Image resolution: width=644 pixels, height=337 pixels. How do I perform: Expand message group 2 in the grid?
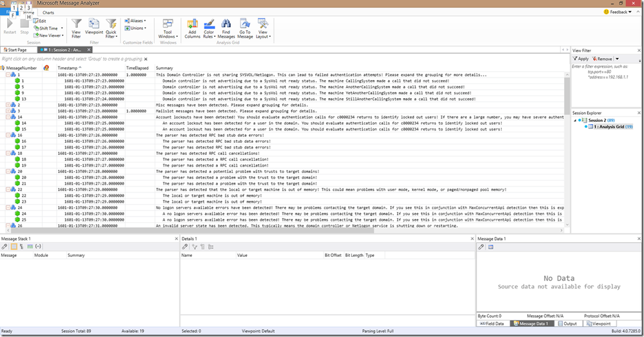tap(8, 105)
